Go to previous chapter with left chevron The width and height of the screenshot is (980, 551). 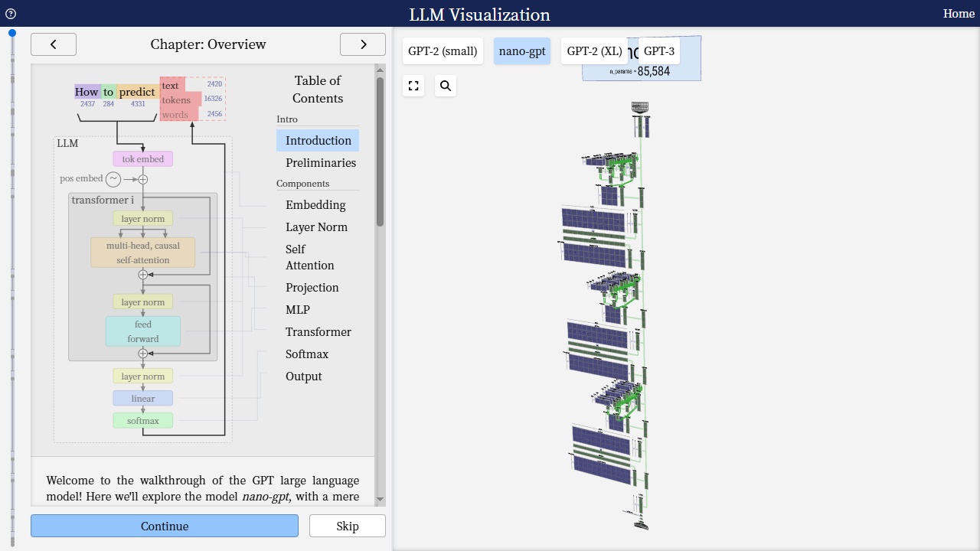[x=54, y=44]
